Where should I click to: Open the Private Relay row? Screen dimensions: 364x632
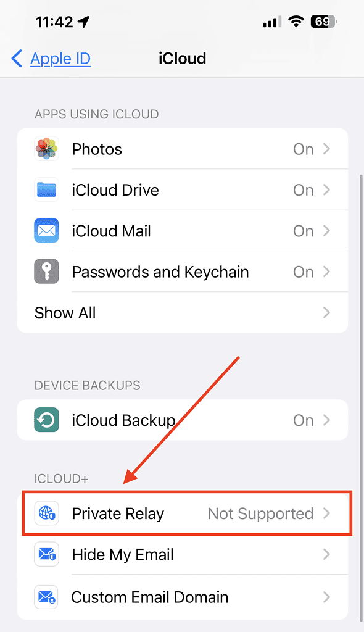[187, 513]
